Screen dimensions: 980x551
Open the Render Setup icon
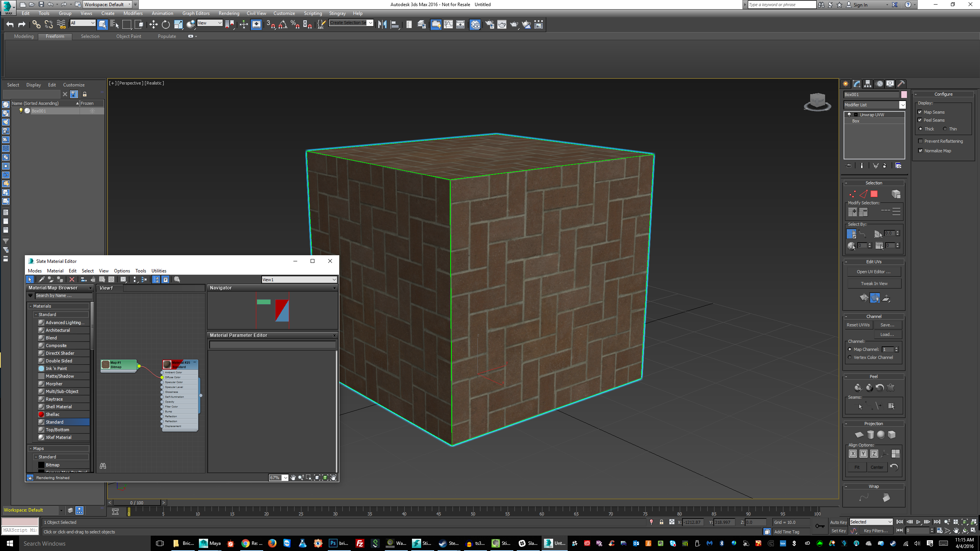tap(489, 25)
